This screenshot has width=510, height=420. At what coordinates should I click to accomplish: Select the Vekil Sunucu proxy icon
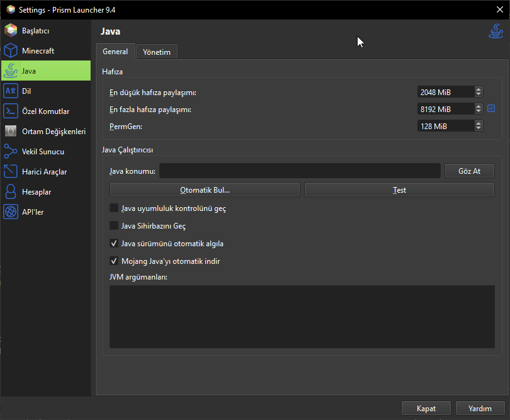(x=11, y=152)
